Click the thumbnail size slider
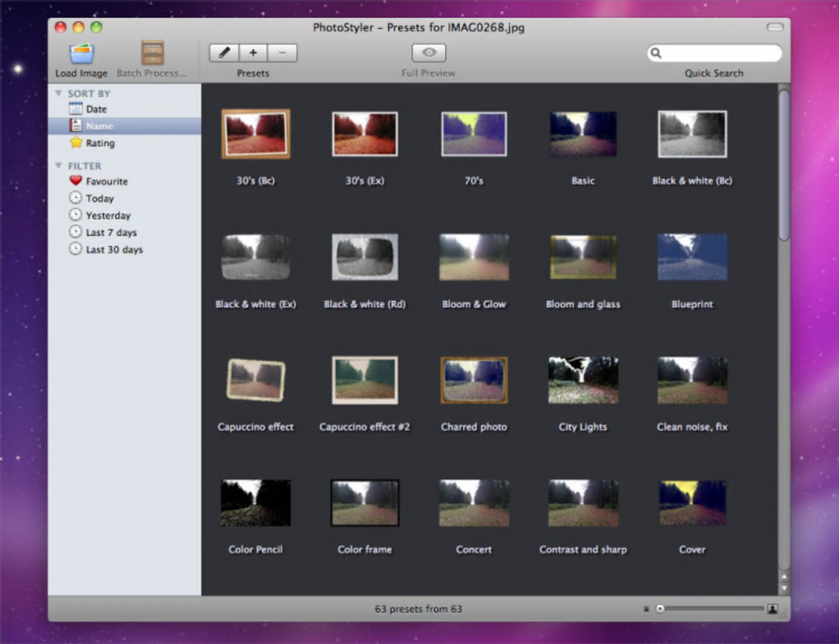The height and width of the screenshot is (644, 839). [x=710, y=609]
